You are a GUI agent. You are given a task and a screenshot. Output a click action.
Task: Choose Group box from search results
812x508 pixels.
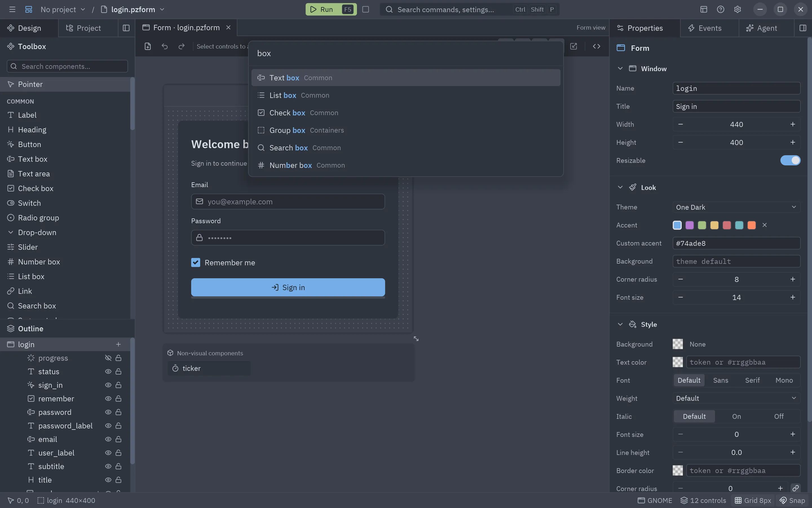pos(406,130)
